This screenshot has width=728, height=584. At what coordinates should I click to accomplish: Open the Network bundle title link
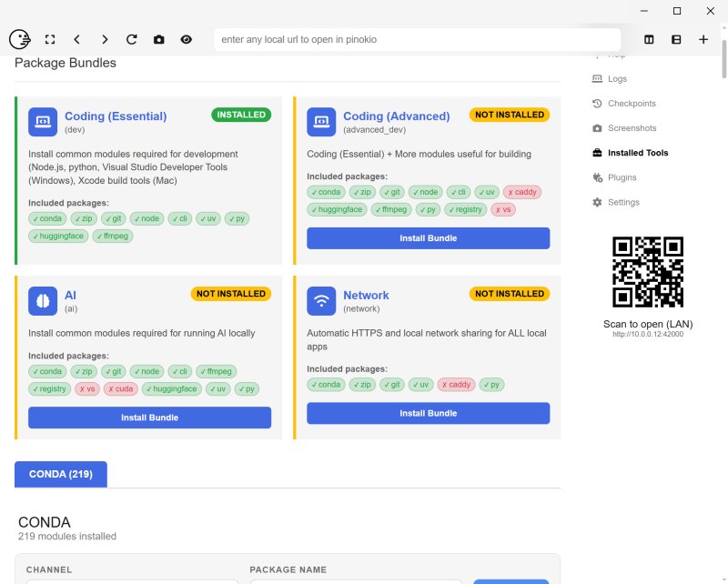pyautogui.click(x=366, y=296)
